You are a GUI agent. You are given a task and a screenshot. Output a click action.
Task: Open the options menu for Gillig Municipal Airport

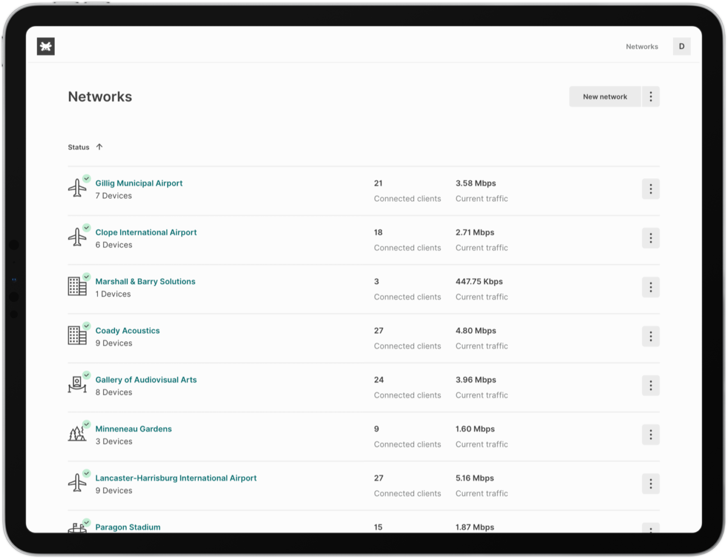click(x=651, y=189)
